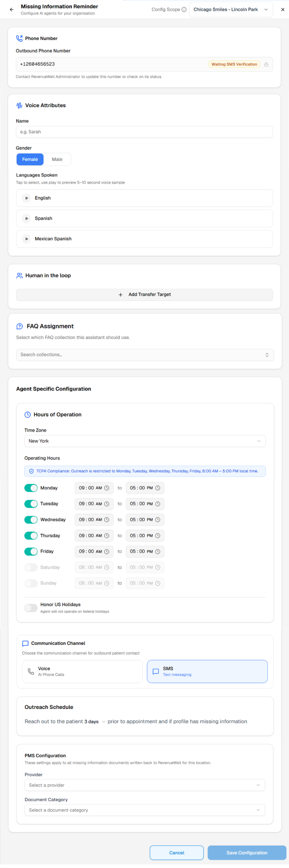
Task: Expand the New York time zone dropdown
Action: 145,441
